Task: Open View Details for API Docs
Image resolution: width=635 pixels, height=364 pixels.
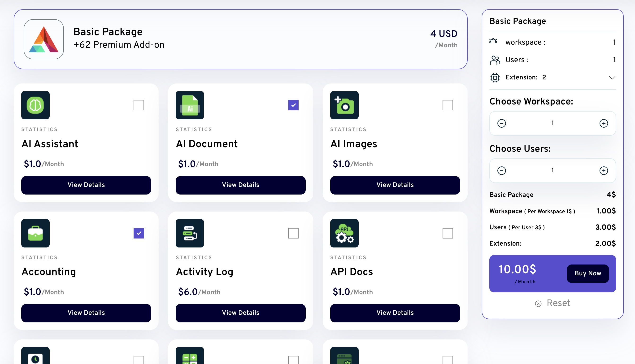Action: pos(395,313)
